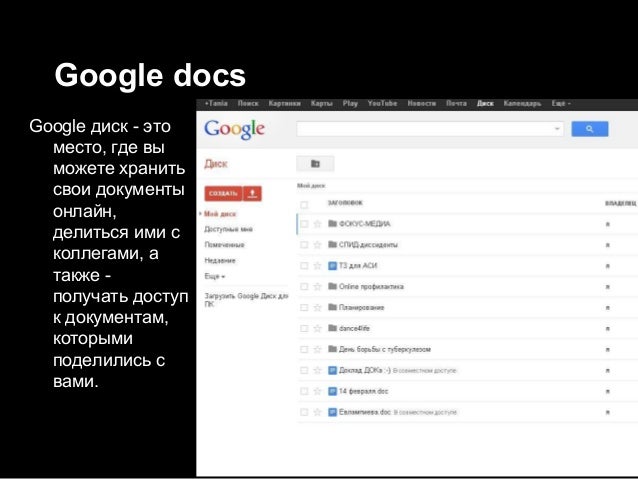Open Поиск in the top bar
Screen dimensions: 638x479
pyautogui.click(x=248, y=103)
